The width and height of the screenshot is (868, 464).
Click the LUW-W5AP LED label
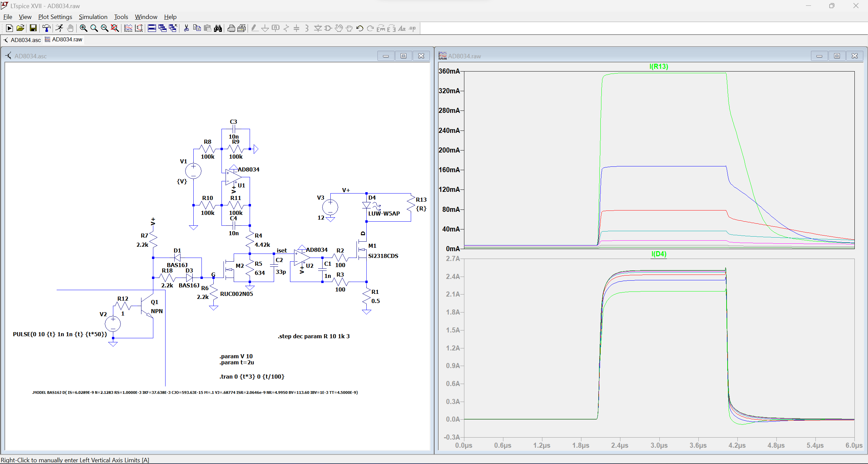384,214
